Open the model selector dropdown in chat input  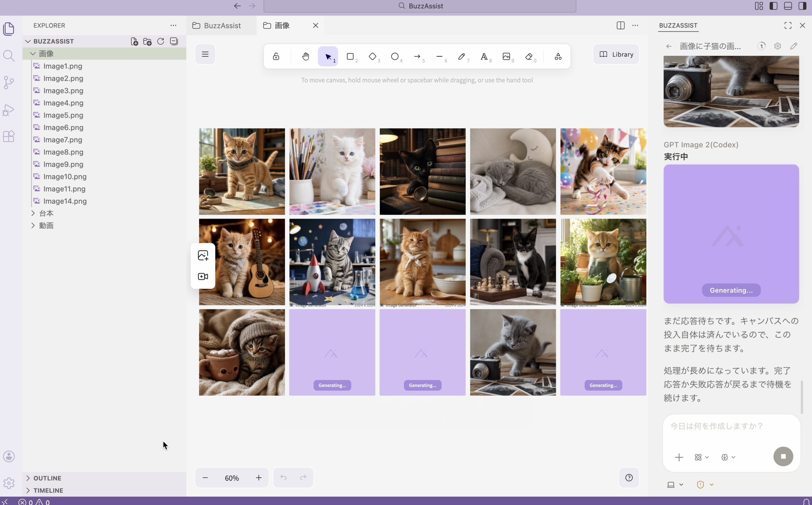[x=702, y=457]
